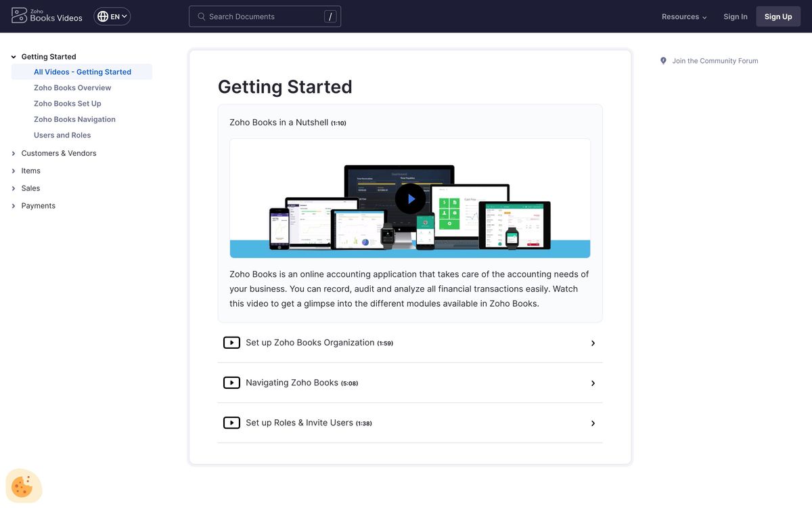
Task: Click the Getting Started page heading
Action: pos(285,87)
